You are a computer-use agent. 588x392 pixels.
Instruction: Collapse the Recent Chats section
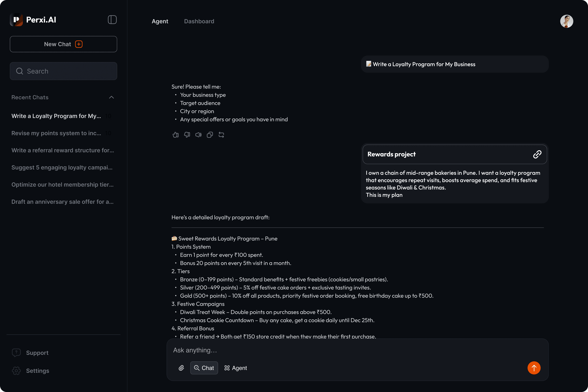tap(111, 97)
